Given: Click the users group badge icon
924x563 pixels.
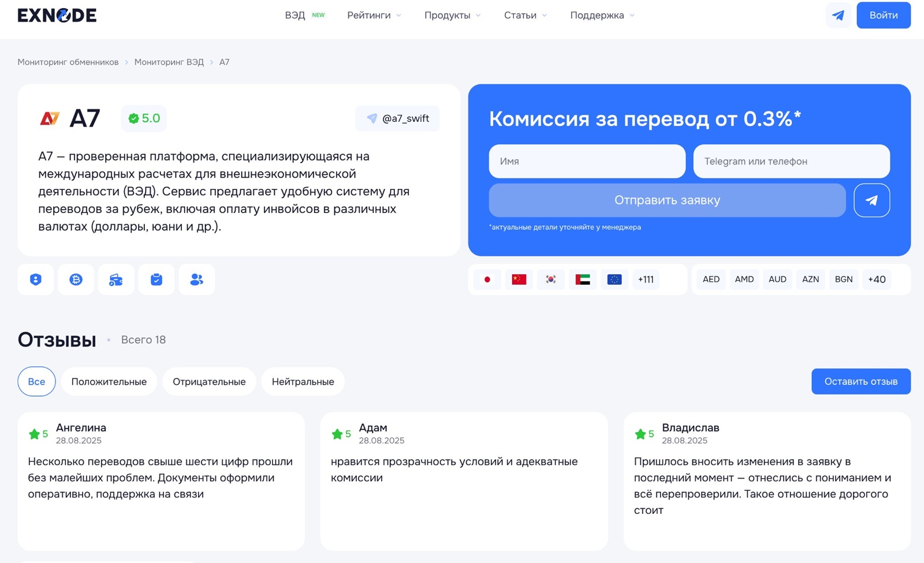Looking at the screenshot, I should [x=197, y=279].
